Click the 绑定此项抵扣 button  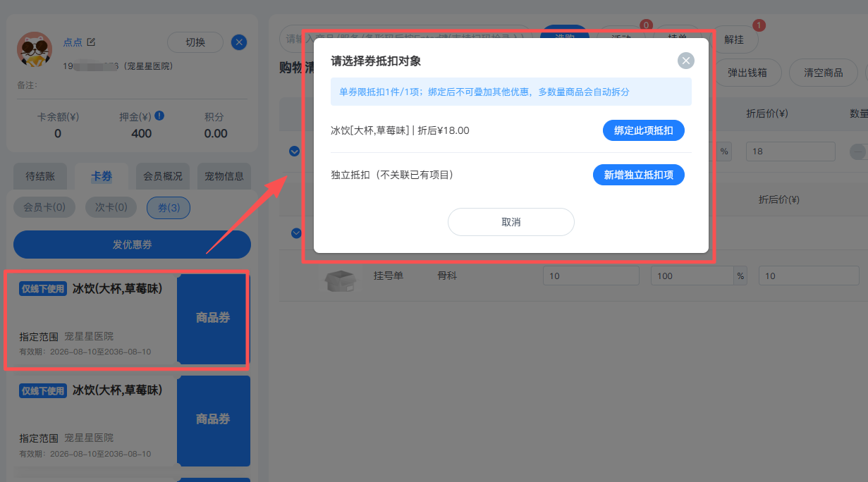pyautogui.click(x=644, y=130)
